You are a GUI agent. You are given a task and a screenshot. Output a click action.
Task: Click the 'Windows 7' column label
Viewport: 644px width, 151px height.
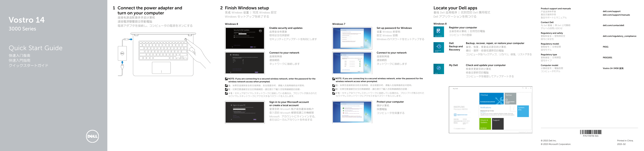(338, 24)
